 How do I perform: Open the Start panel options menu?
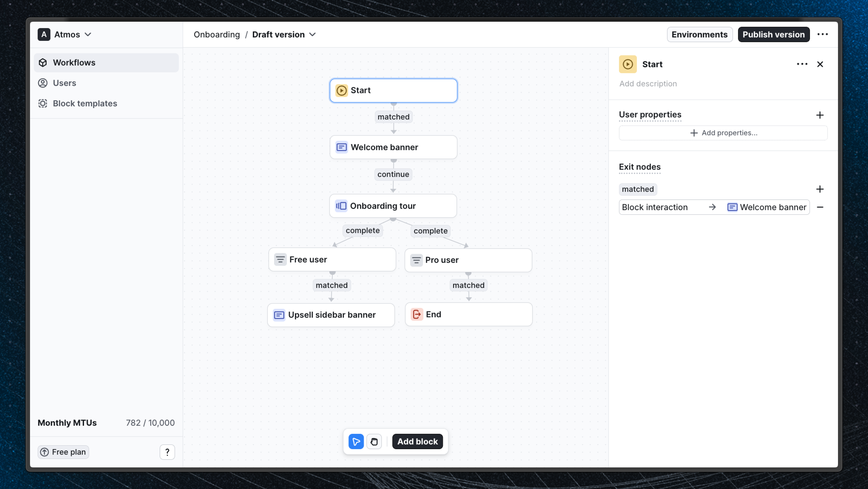(x=802, y=64)
